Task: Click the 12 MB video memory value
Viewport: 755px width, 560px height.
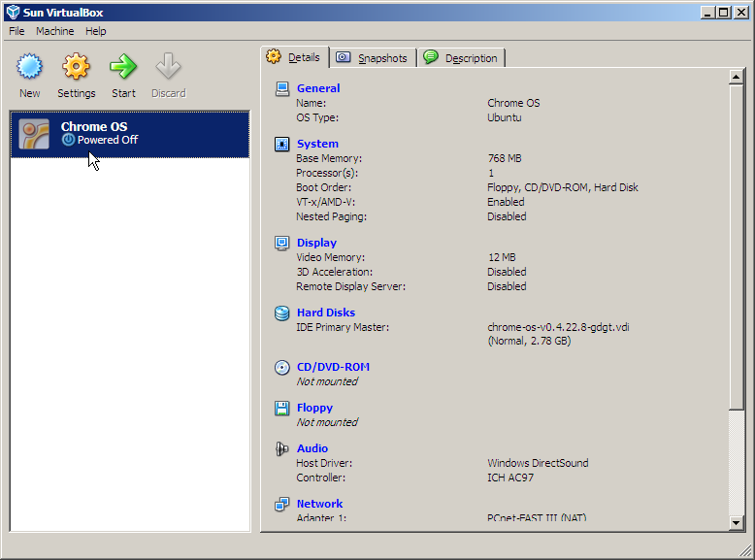Action: tap(502, 257)
